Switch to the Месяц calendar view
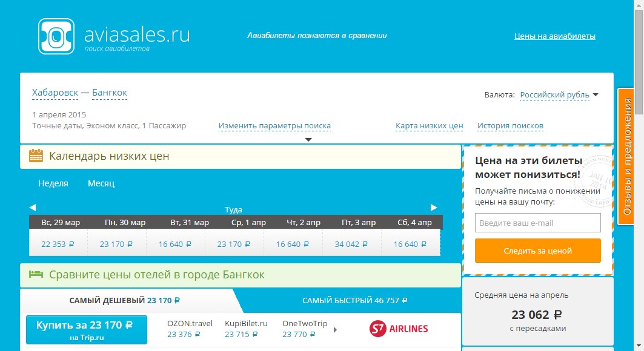 [x=101, y=183]
